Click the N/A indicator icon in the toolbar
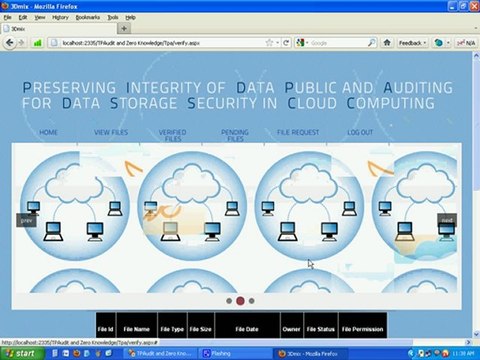The image size is (480, 360). coord(466,43)
